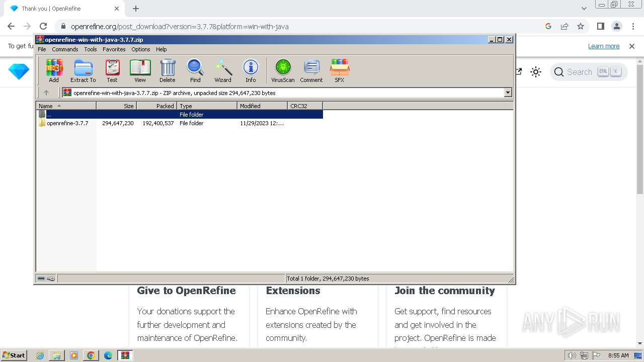
Task: Click the OpenRefine diamond logo
Action: (x=19, y=72)
